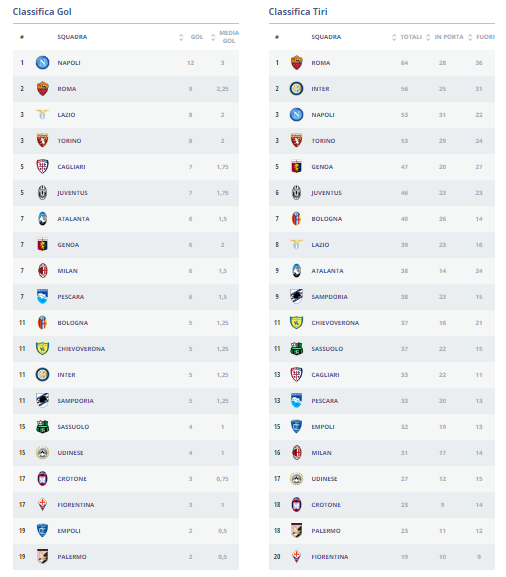Click the Fiorentina emblem in Classifica Gol

[42, 505]
